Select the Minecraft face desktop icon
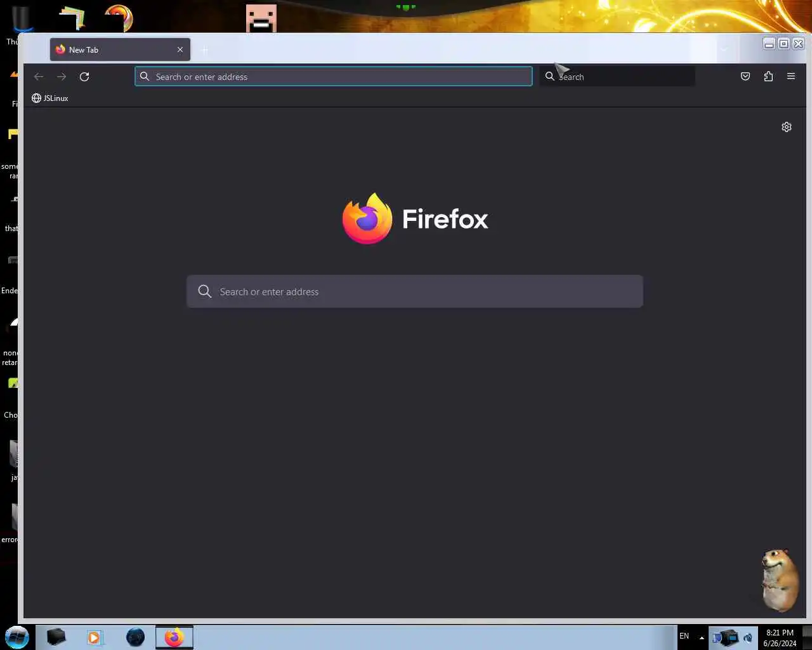 tap(261, 18)
